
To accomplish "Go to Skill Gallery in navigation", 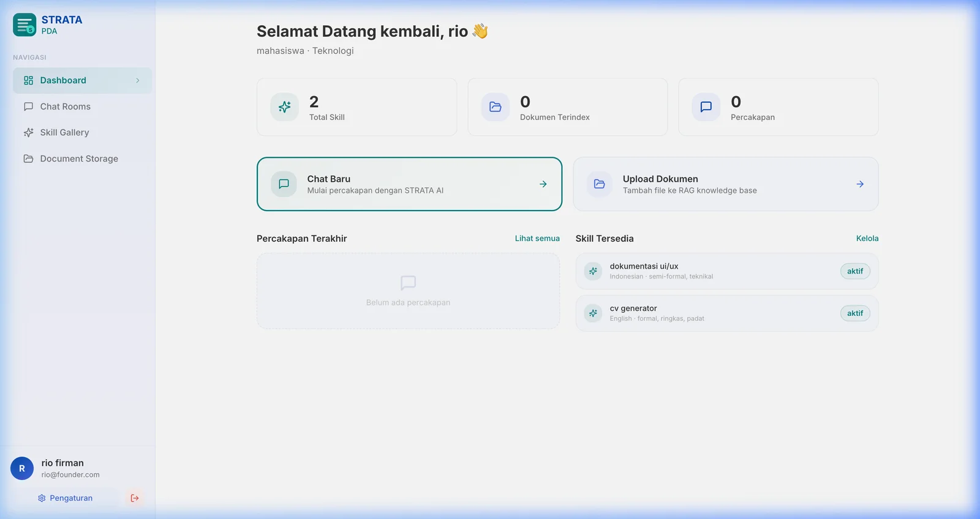I will point(82,132).
